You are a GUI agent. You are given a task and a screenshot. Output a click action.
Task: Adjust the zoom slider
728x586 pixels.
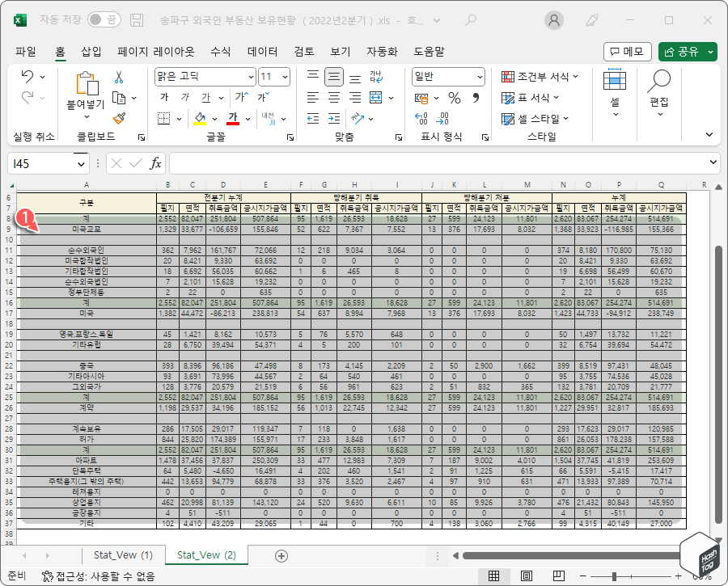coord(614,576)
